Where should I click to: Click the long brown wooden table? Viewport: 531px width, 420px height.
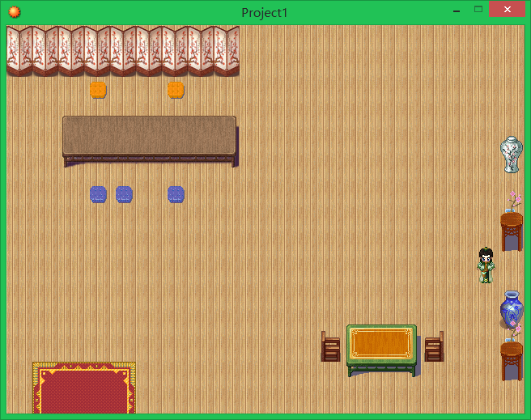[x=150, y=141]
